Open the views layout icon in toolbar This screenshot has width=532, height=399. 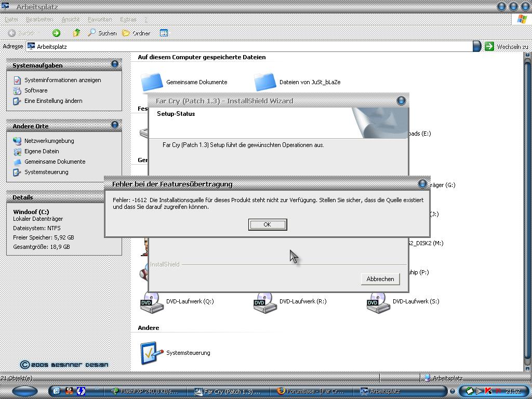(164, 33)
